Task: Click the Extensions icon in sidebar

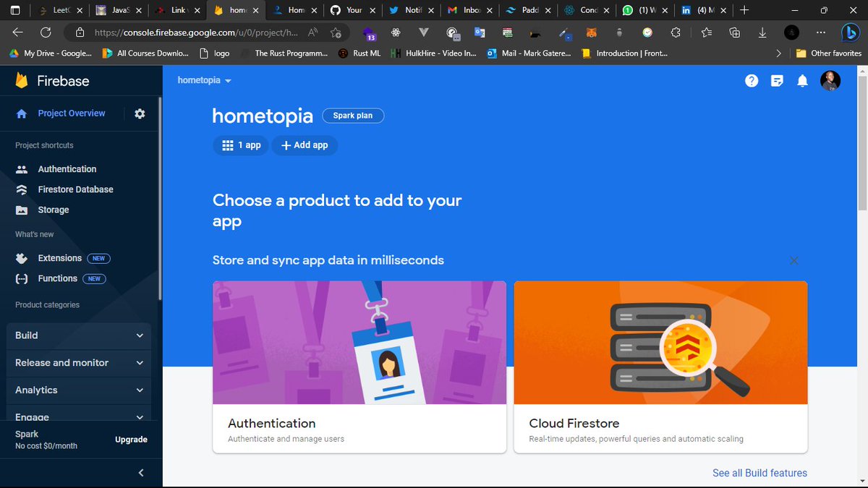Action: pyautogui.click(x=22, y=258)
